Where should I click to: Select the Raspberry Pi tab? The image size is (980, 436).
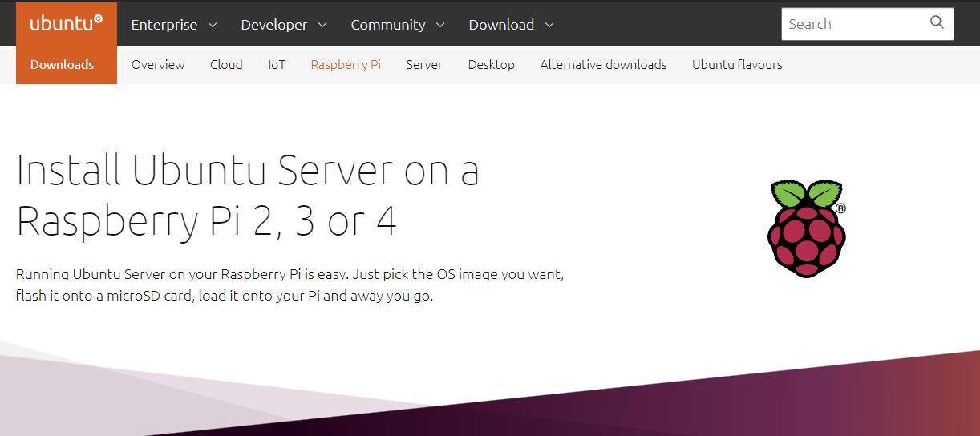346,65
